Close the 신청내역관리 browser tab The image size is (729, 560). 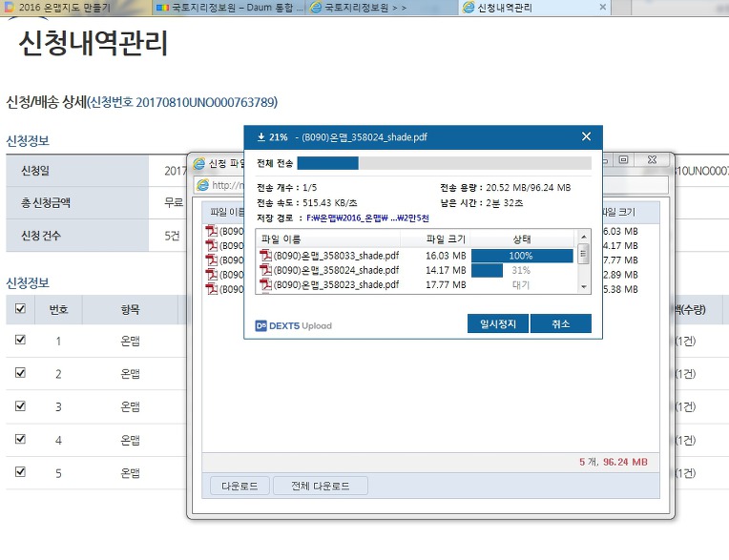click(x=602, y=7)
